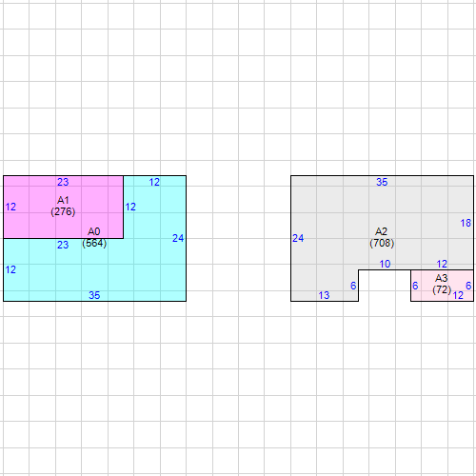
Task: Click the "24" dimension on A2's left edge
Action: (298, 238)
